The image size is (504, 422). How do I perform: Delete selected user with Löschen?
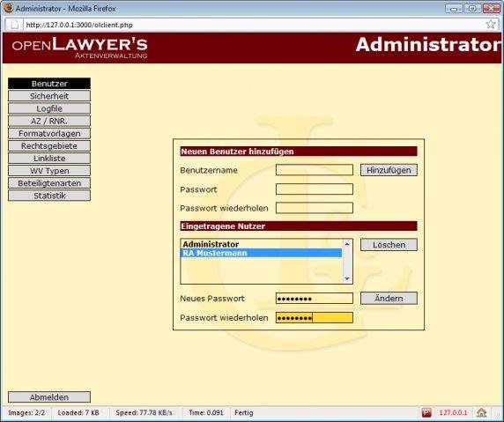pyautogui.click(x=389, y=245)
